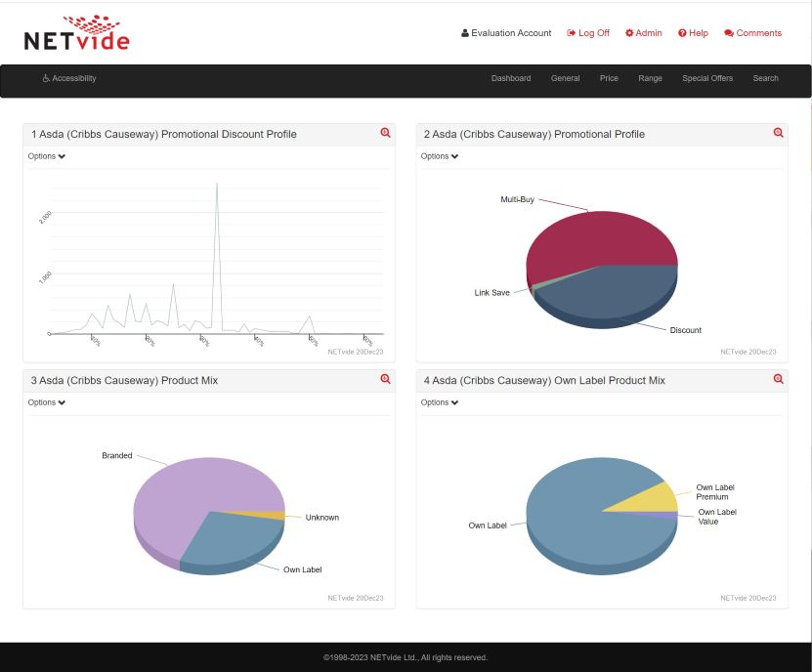Click the 'Link Save' pie label
The height and width of the screenshot is (672, 812).
point(491,293)
